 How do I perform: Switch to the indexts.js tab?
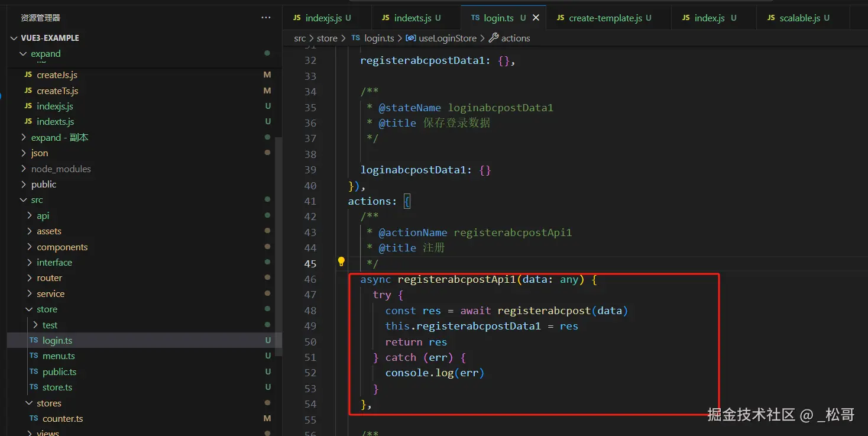pos(412,18)
